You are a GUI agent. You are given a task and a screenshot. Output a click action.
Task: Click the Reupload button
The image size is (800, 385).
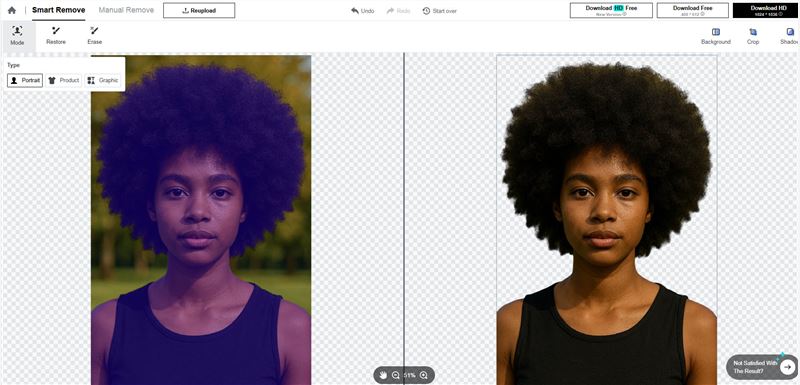(199, 10)
